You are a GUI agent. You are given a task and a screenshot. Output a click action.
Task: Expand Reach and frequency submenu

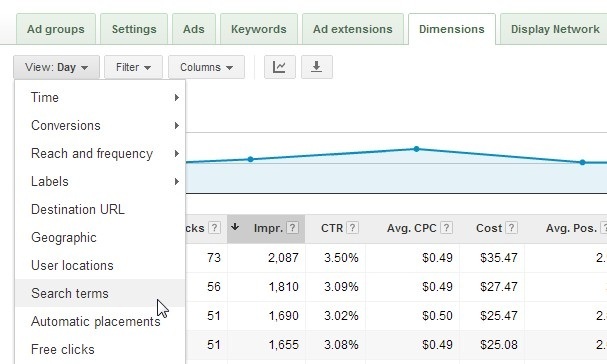pyautogui.click(x=100, y=154)
